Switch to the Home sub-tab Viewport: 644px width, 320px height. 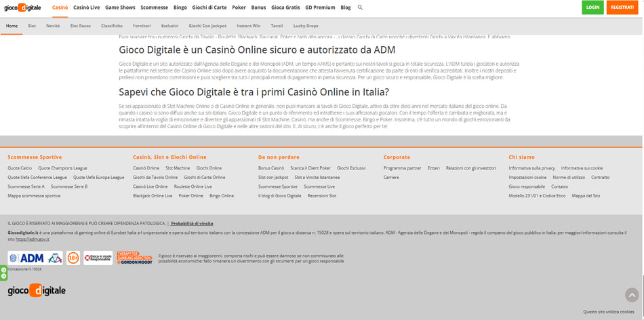point(12,26)
